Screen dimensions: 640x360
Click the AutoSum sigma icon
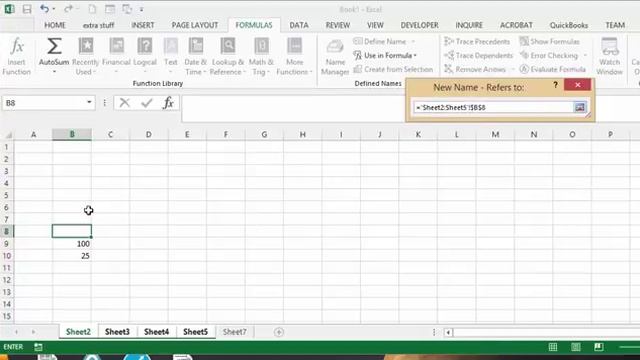pos(54,46)
